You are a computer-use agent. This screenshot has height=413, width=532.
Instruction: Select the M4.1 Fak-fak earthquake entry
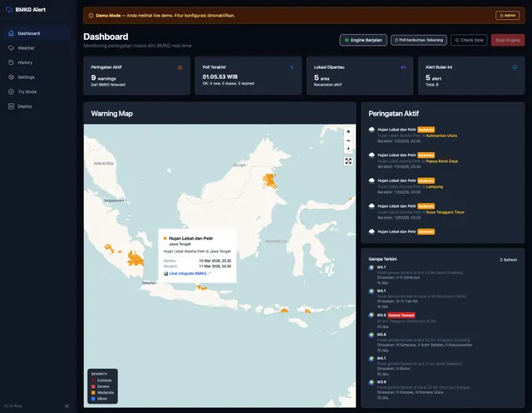(x=442, y=298)
